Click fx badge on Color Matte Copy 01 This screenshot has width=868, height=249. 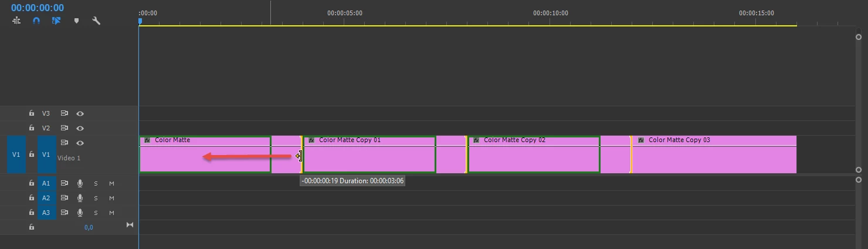(311, 140)
